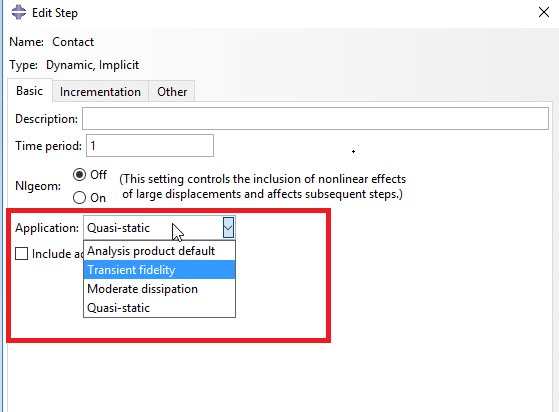Select Nlgeom Off radio button
Viewport: 559px width, 412px height.
tap(79, 175)
